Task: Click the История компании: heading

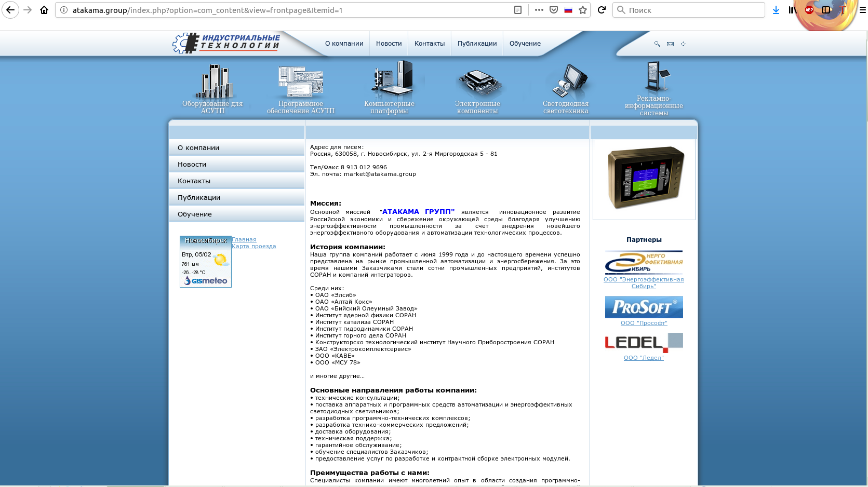Action: pyautogui.click(x=348, y=247)
